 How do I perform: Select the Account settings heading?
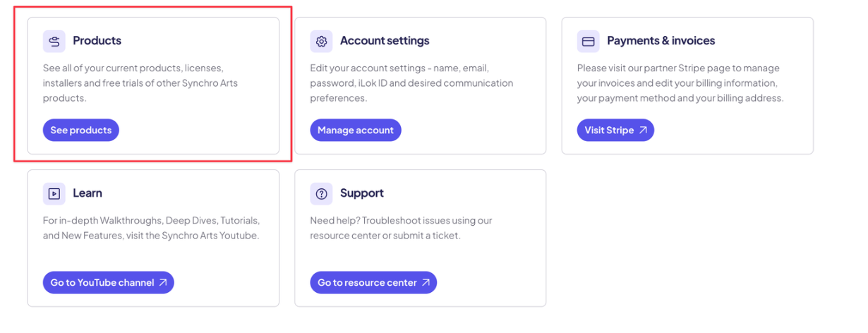click(x=385, y=41)
